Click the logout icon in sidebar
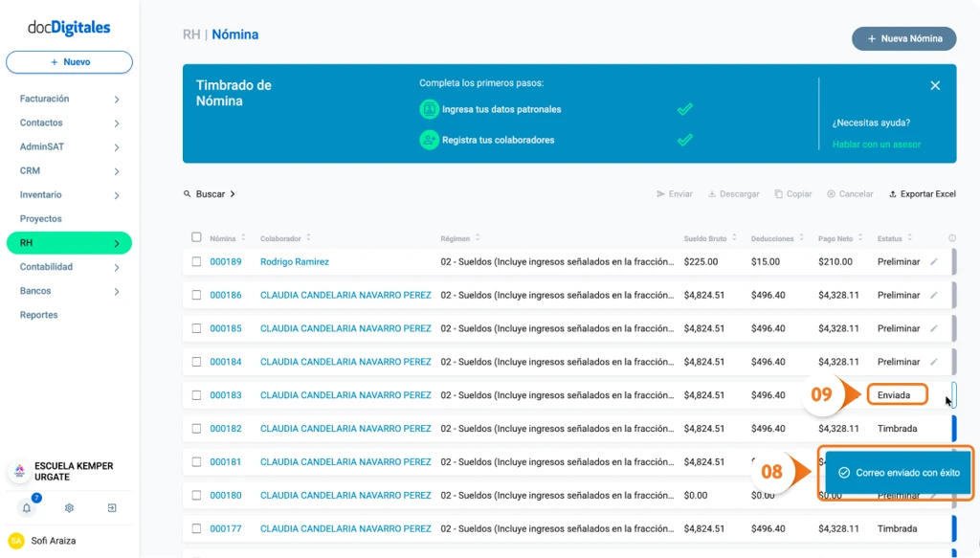This screenshot has width=980, height=558. click(112, 508)
